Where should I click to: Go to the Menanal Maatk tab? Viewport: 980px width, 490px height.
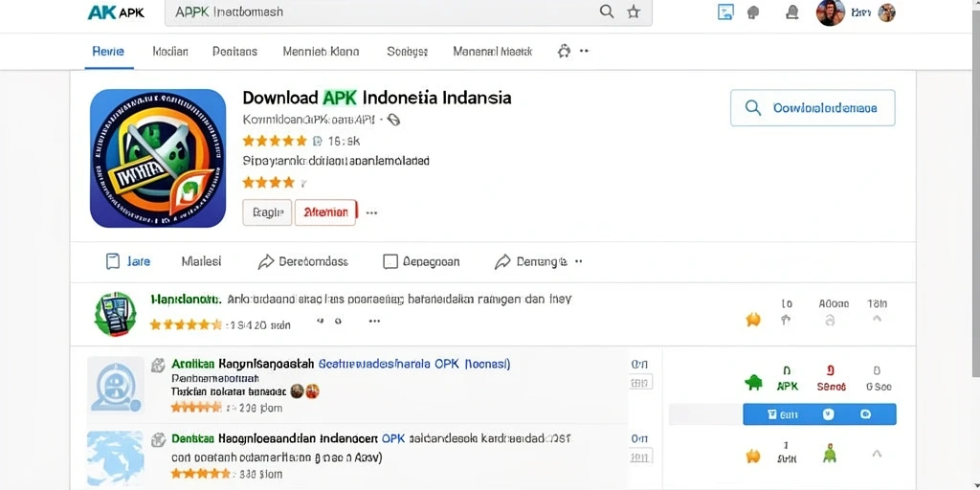click(x=493, y=52)
